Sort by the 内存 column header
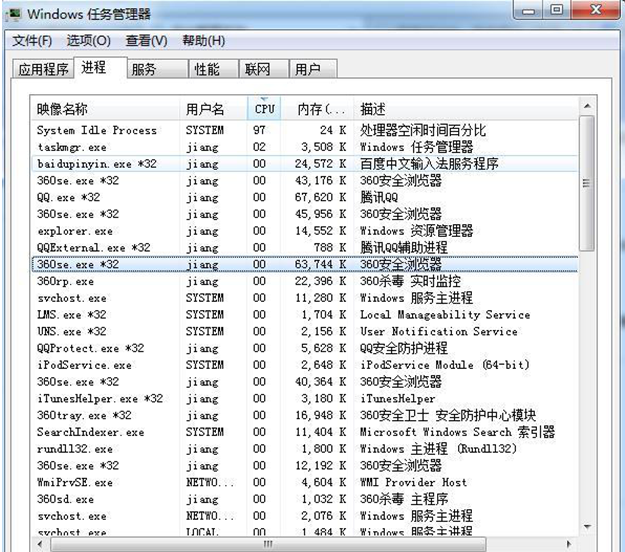The image size is (625, 552). click(x=317, y=109)
